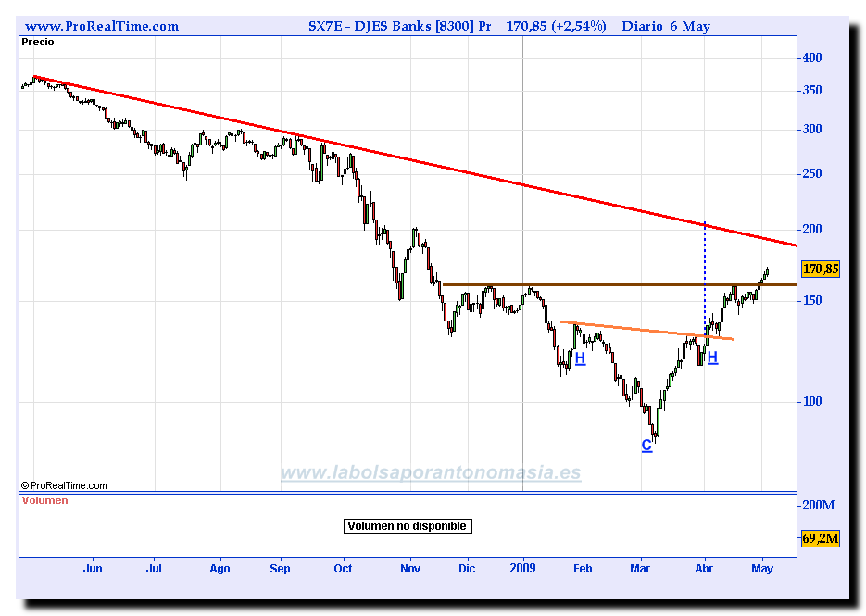Click the Ago month label
866x616 pixels.
click(220, 569)
